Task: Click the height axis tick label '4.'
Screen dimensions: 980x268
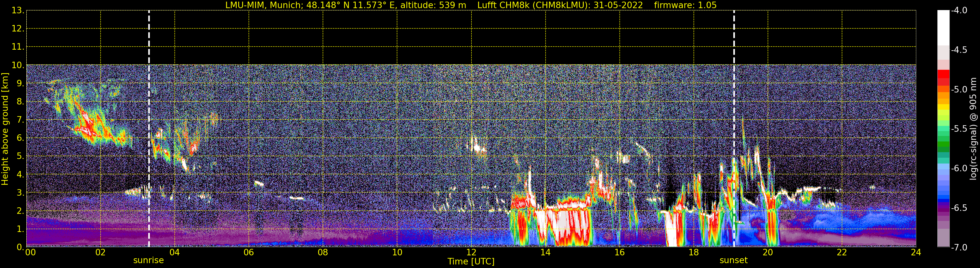Action: (x=20, y=175)
